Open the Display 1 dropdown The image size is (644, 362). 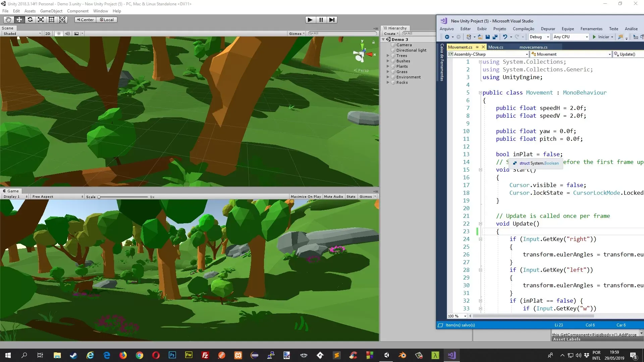(15, 197)
